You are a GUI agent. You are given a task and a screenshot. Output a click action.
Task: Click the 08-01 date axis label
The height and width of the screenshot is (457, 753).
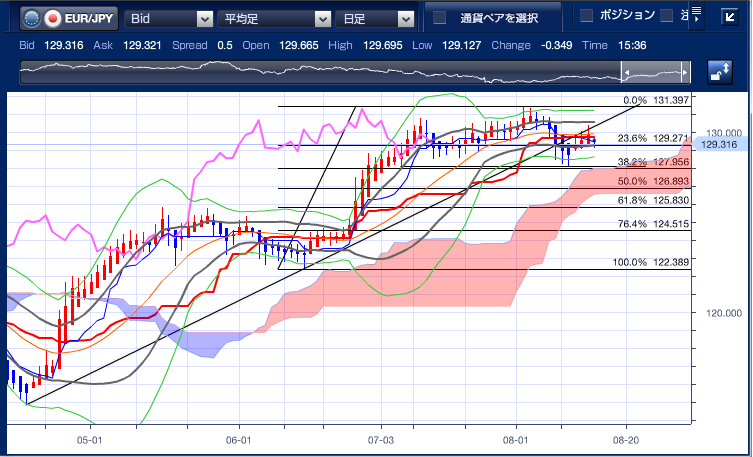[516, 441]
